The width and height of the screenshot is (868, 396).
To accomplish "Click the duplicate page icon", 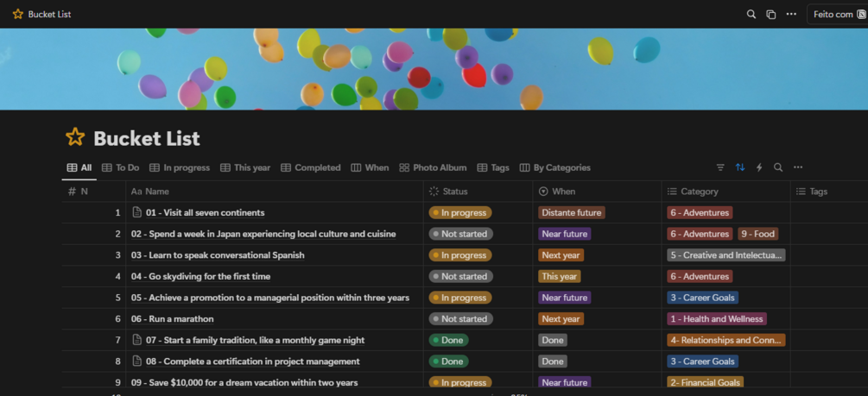I will point(771,14).
